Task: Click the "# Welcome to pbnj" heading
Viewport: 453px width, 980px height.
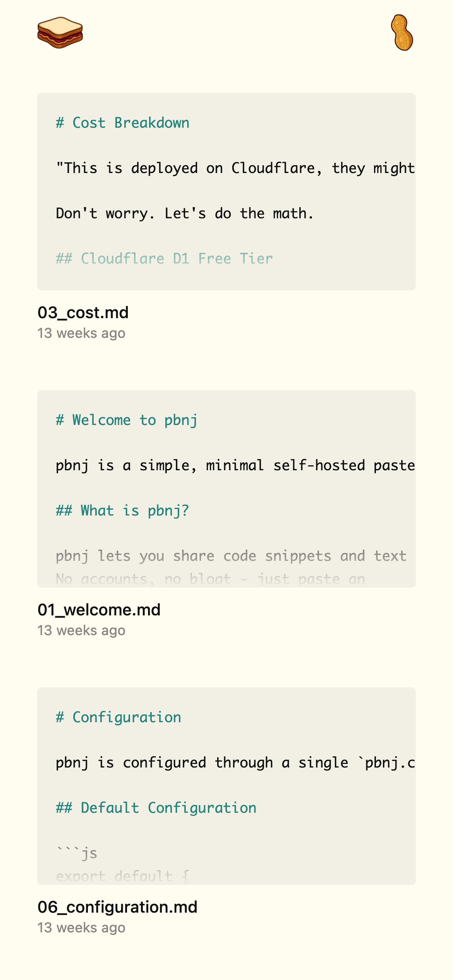Action: pyautogui.click(x=127, y=420)
